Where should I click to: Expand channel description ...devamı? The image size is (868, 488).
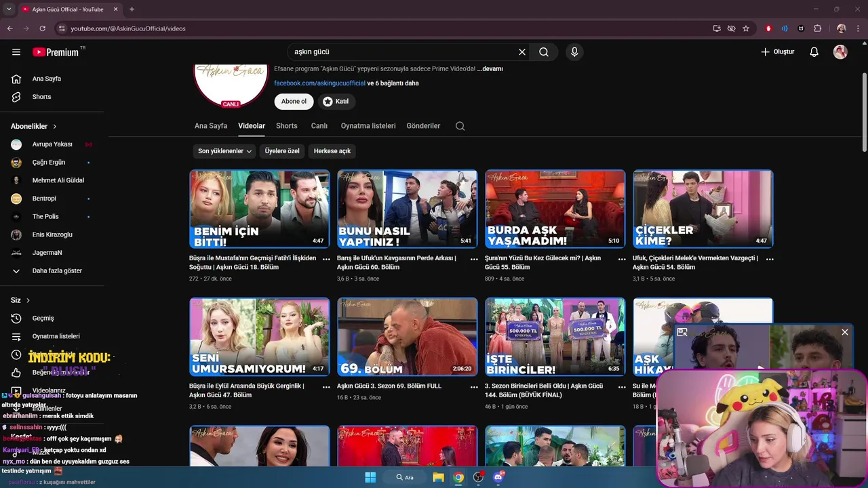pos(490,69)
